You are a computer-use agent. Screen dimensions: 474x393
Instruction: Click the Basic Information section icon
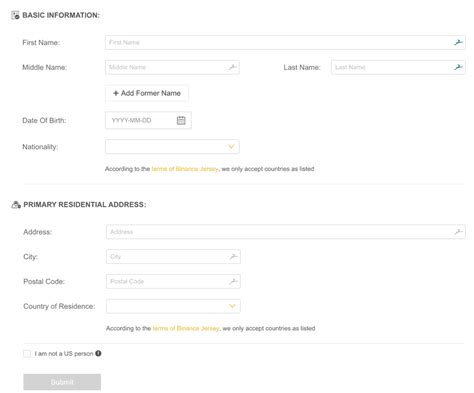pyautogui.click(x=15, y=15)
